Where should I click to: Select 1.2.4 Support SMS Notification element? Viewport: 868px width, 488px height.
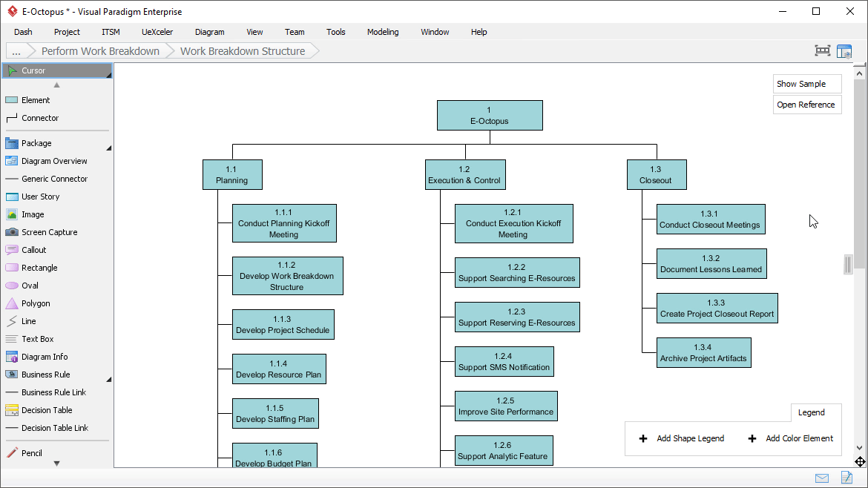(504, 362)
